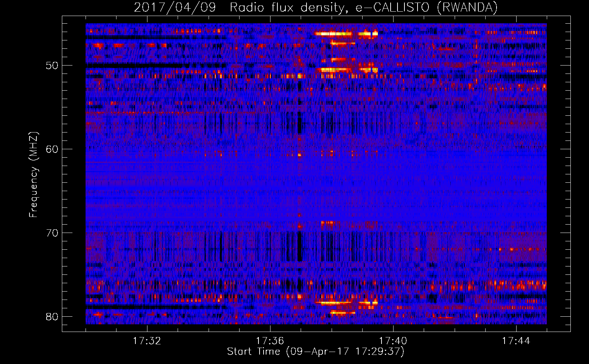
Task: Click the plot title 'Radio flux density, e-CALLISTO (RWANDA)'
Action: tap(364, 7)
